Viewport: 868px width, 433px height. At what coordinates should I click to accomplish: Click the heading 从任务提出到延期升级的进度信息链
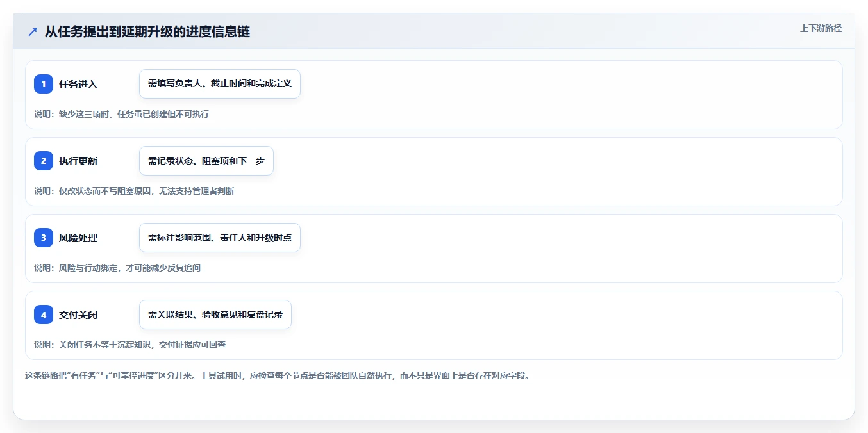pos(147,32)
